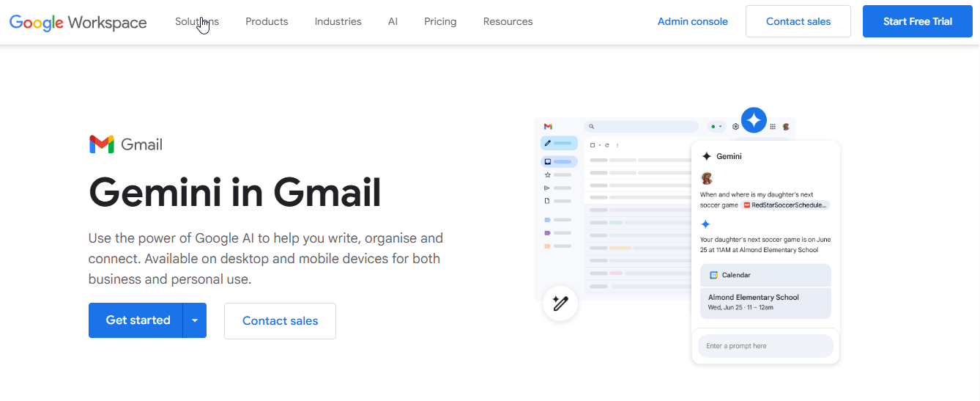
Task: Click the RedStarSoccerSchedule file chip
Action: click(785, 205)
